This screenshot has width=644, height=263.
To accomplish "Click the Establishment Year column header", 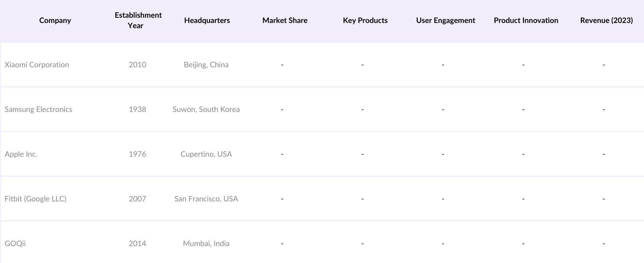I will click(x=138, y=21).
